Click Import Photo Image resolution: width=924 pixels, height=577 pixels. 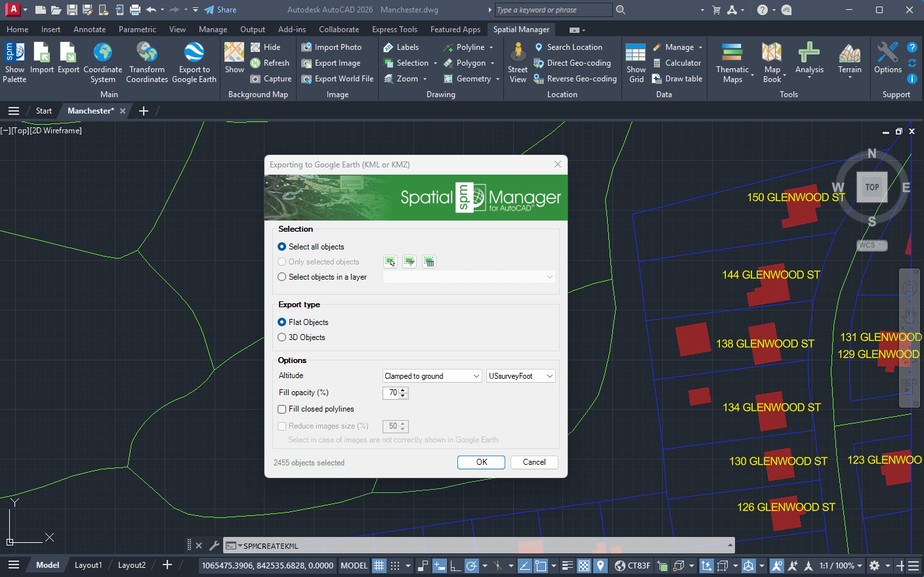[x=331, y=47]
